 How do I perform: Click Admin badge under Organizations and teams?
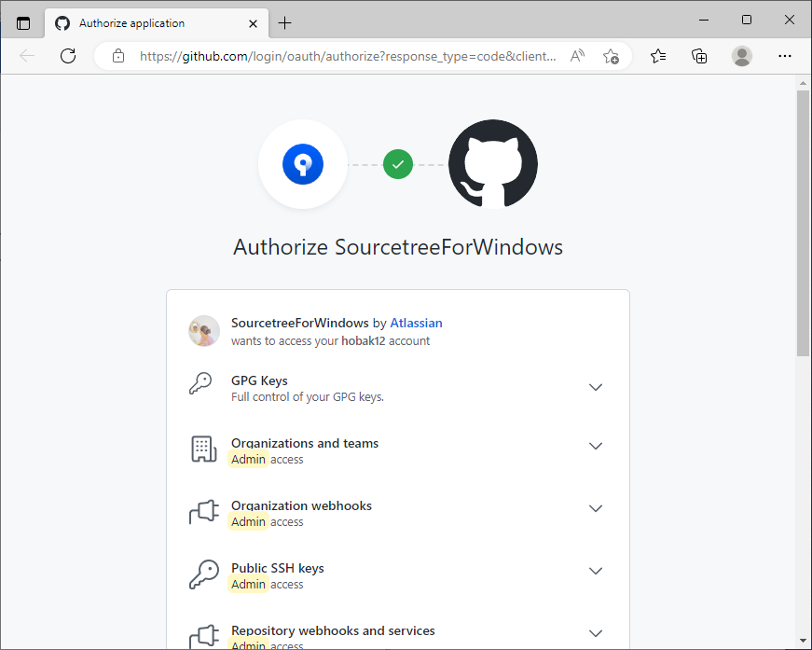(x=248, y=460)
